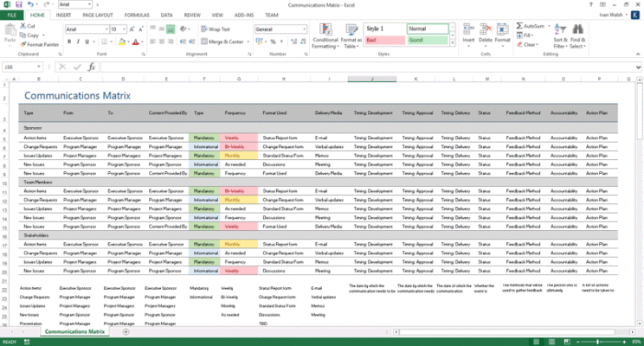Open the font size 10 dropdown
644x346 pixels.
pyautogui.click(x=124, y=29)
